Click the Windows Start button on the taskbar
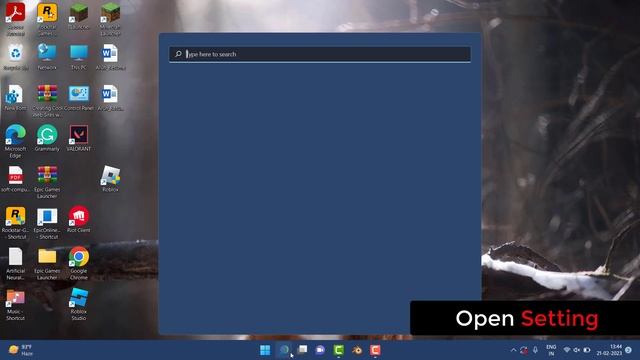The width and height of the screenshot is (640, 360). point(265,350)
